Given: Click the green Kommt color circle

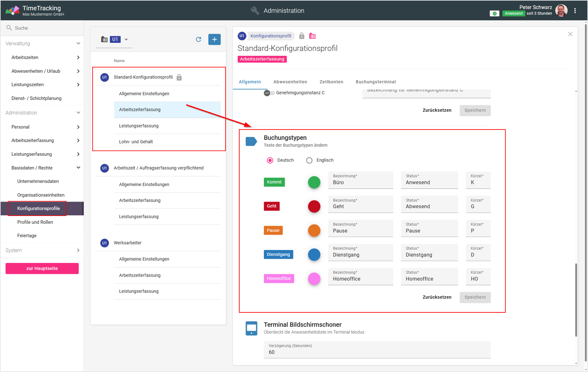Looking at the screenshot, I should 314,182.
